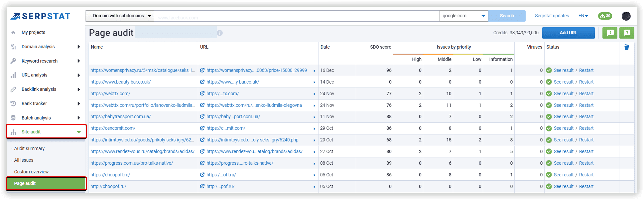Open external link icon for cencomit URL

[x=202, y=128]
